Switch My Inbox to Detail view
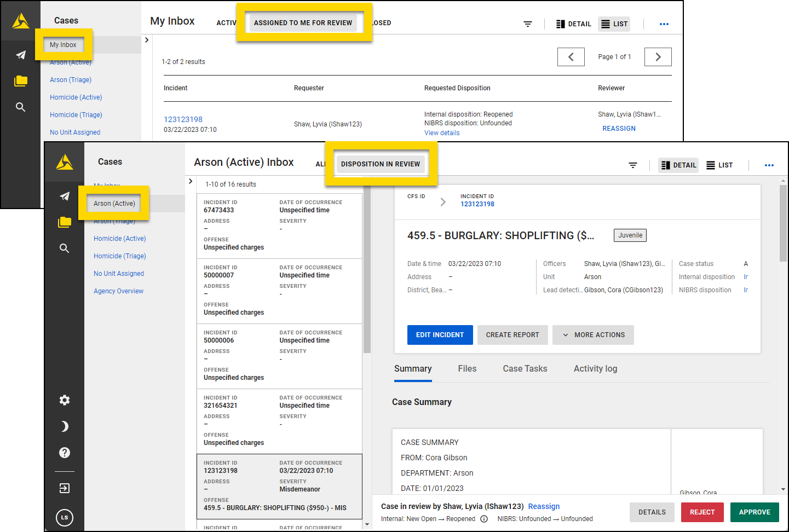The height and width of the screenshot is (532, 789). [573, 24]
